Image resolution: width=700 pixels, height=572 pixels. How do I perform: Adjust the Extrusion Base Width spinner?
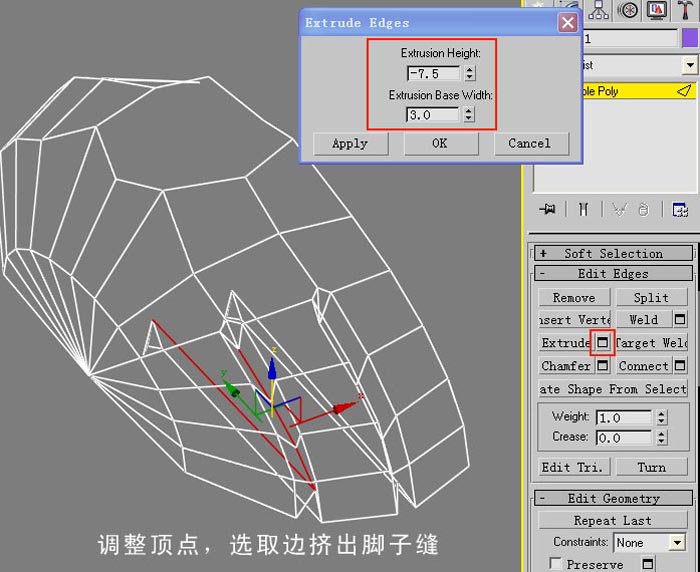coord(469,115)
